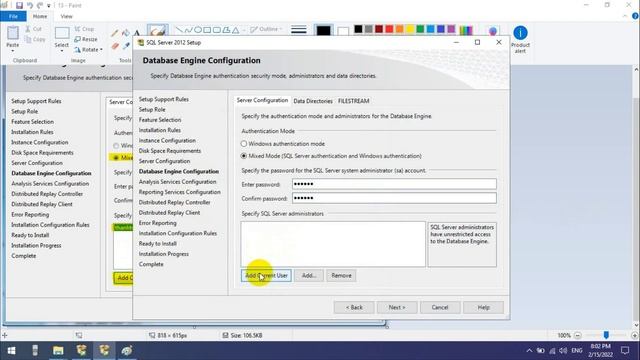Switch to the Home ribbon tab in Paint
Image resolution: width=640 pixels, height=360 pixels.
tap(40, 16)
